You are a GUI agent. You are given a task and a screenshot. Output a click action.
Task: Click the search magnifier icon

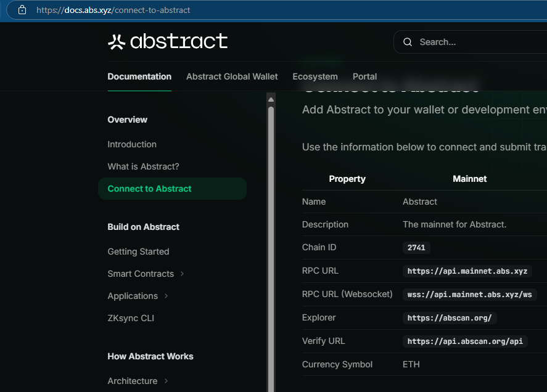408,42
